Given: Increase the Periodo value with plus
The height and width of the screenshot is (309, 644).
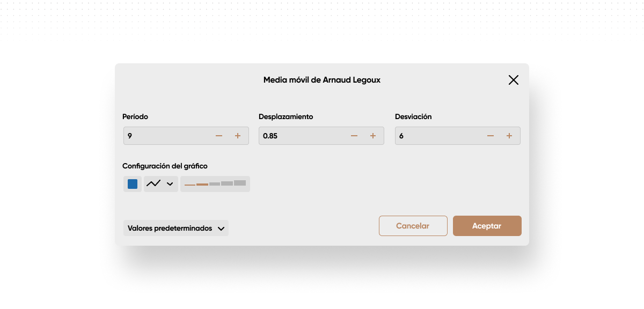Looking at the screenshot, I should click(238, 136).
